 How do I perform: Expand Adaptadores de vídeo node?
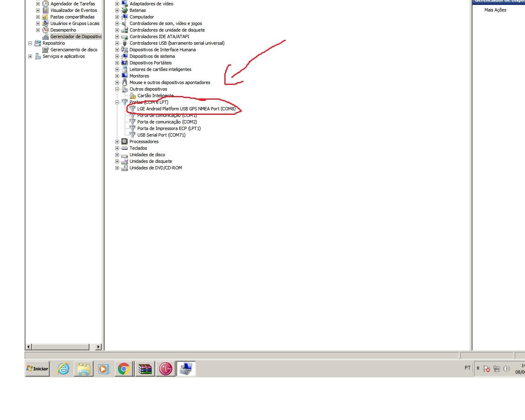[x=117, y=4]
